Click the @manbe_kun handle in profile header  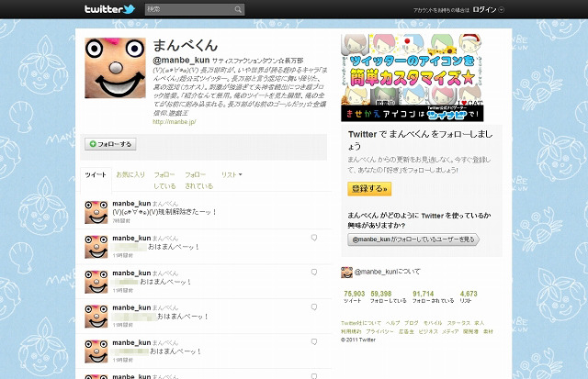[181, 60]
